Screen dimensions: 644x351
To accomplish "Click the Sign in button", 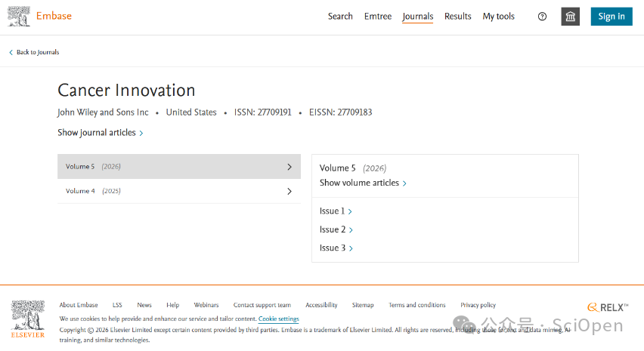I will click(x=611, y=17).
